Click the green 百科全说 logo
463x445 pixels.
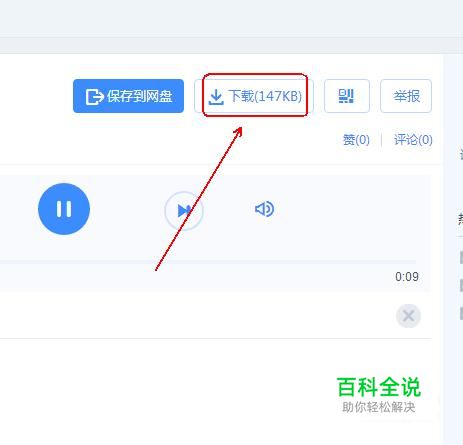pos(379,387)
